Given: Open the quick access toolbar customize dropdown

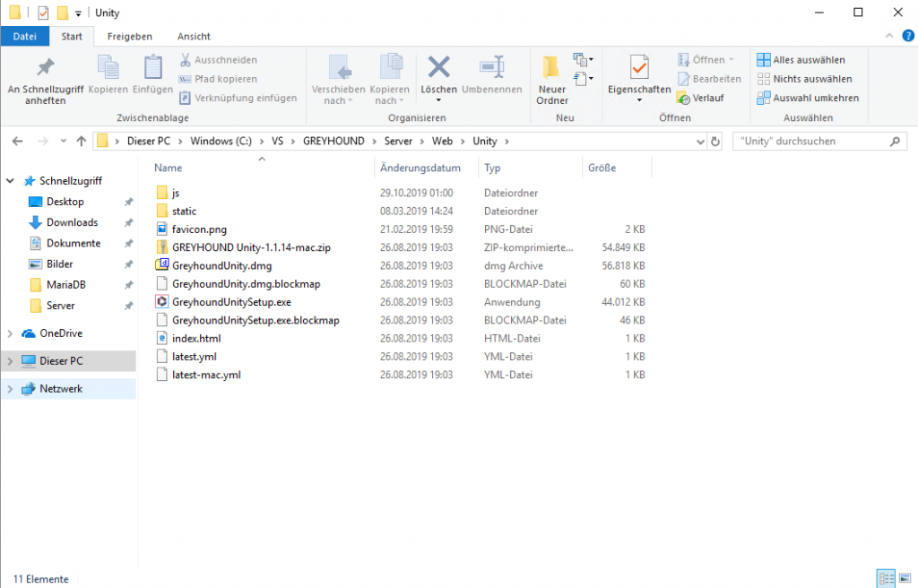Looking at the screenshot, I should click(78, 13).
